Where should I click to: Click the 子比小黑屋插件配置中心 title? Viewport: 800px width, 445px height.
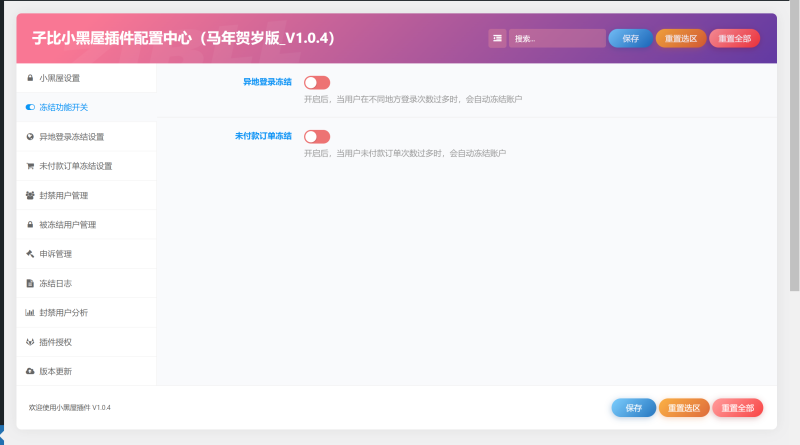(183, 38)
